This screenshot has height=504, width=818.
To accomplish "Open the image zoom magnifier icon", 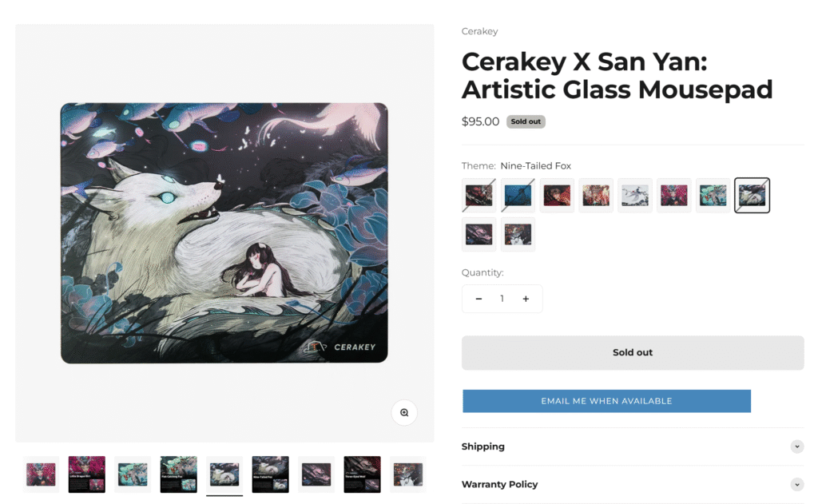I will coord(404,412).
